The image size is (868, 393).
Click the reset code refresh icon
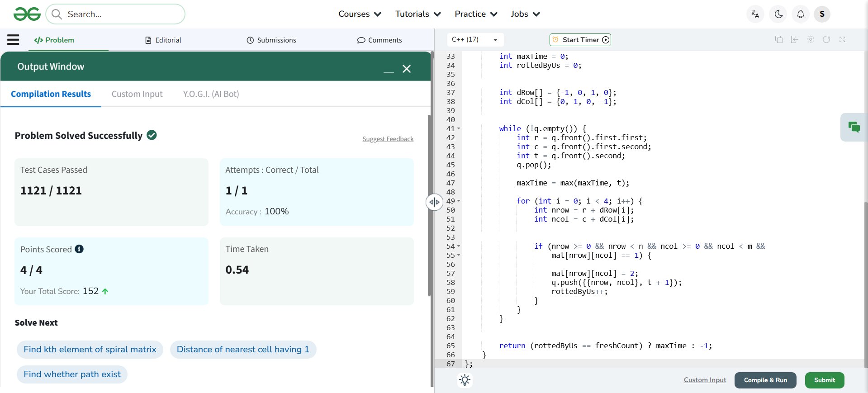point(826,40)
